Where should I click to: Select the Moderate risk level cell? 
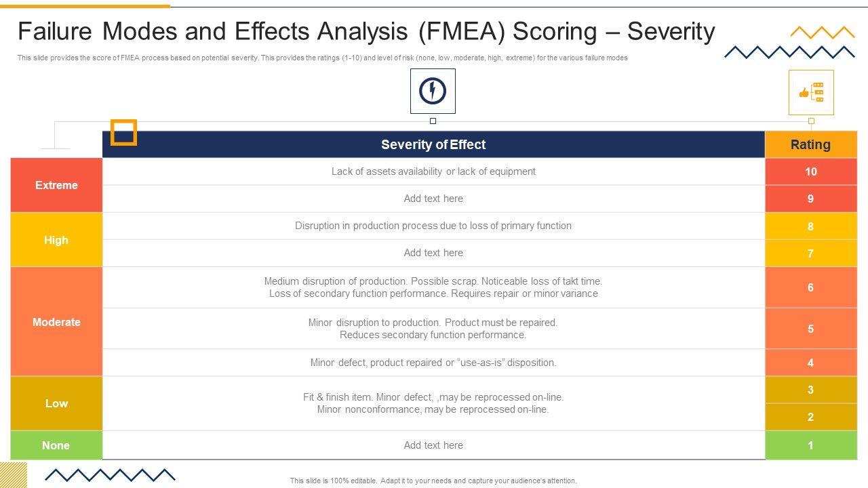tap(56, 322)
